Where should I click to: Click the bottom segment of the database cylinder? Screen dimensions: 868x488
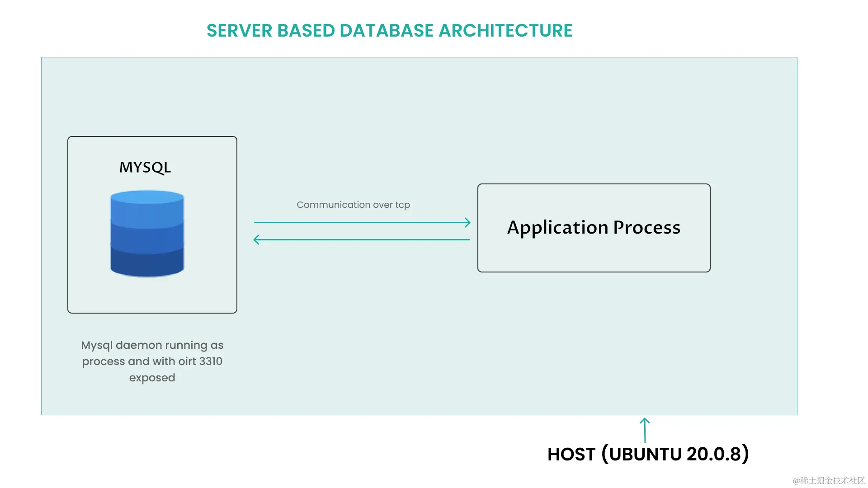pyautogui.click(x=146, y=262)
